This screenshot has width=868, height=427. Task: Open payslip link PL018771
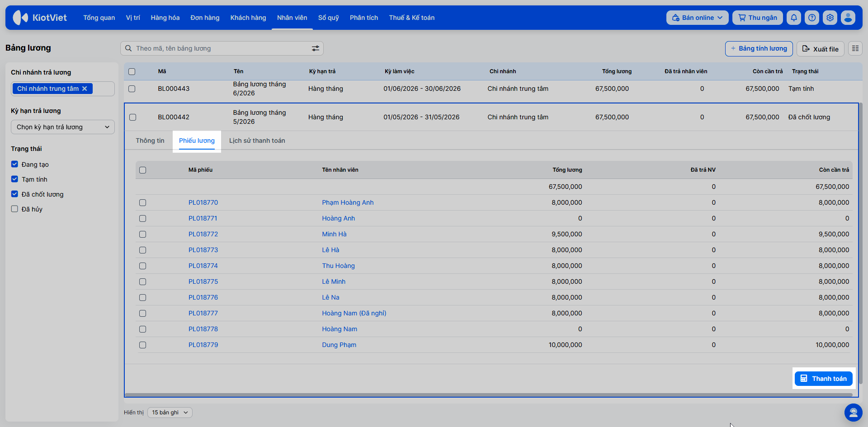click(203, 218)
